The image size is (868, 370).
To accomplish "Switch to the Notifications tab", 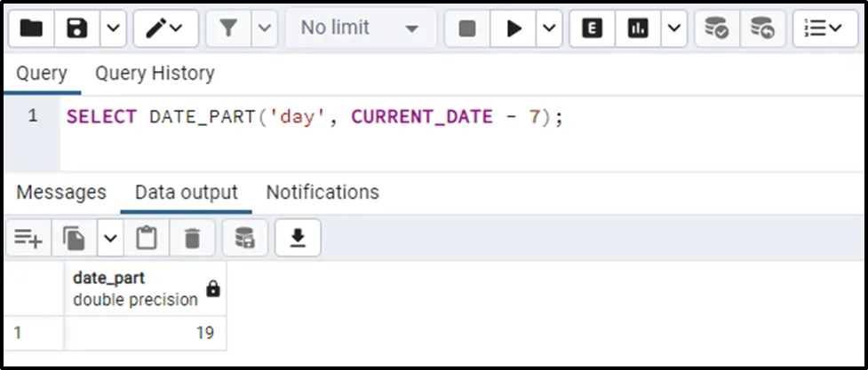I will [x=323, y=193].
